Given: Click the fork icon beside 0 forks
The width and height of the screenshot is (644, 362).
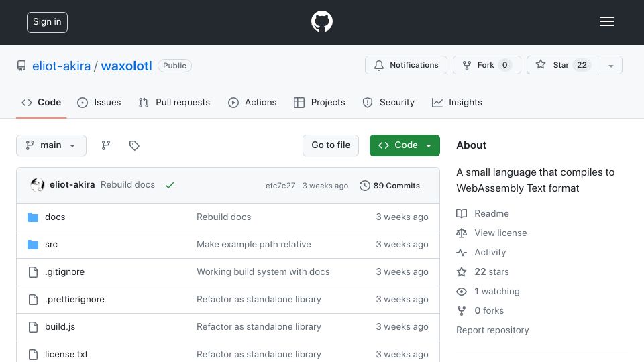Looking at the screenshot, I should pos(462,310).
